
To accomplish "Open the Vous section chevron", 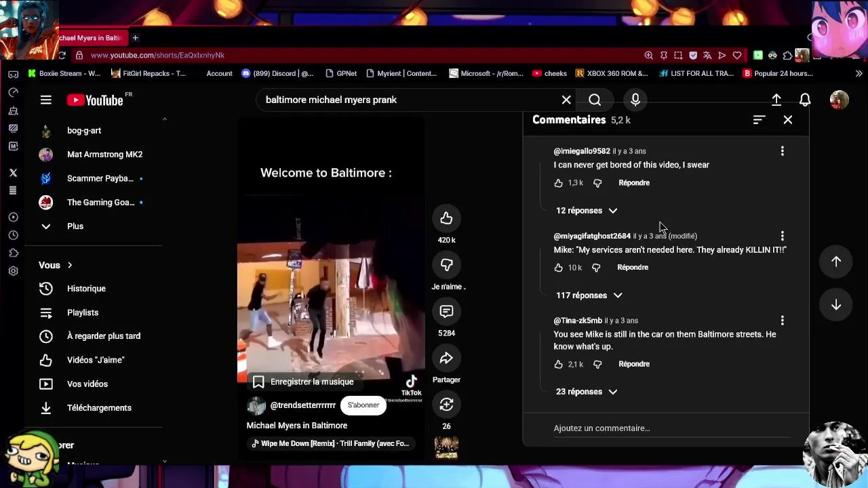I will [69, 265].
